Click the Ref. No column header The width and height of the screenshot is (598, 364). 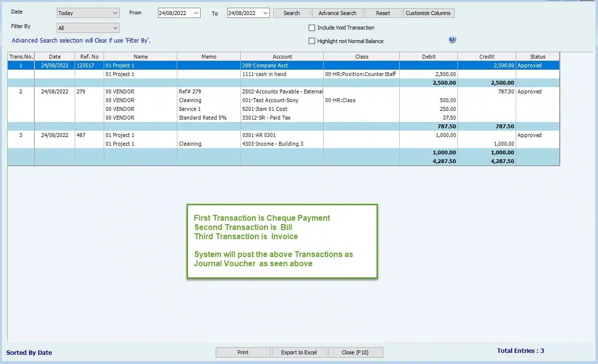tap(90, 57)
